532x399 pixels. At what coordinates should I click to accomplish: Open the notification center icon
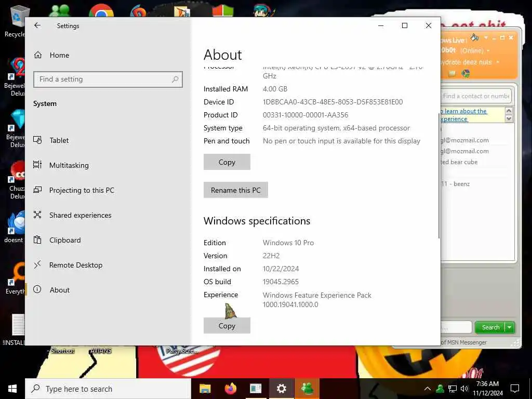click(x=515, y=389)
